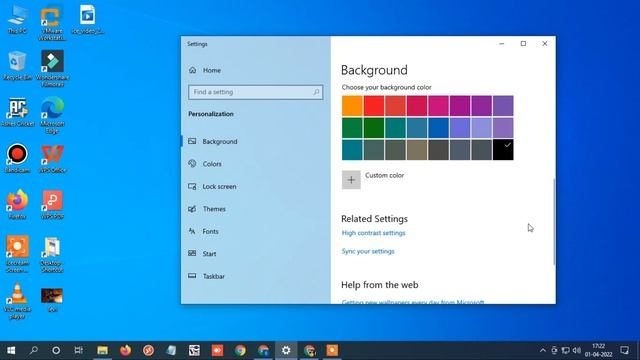
Task: Open the Windows Start menu button
Action: pos(11,350)
